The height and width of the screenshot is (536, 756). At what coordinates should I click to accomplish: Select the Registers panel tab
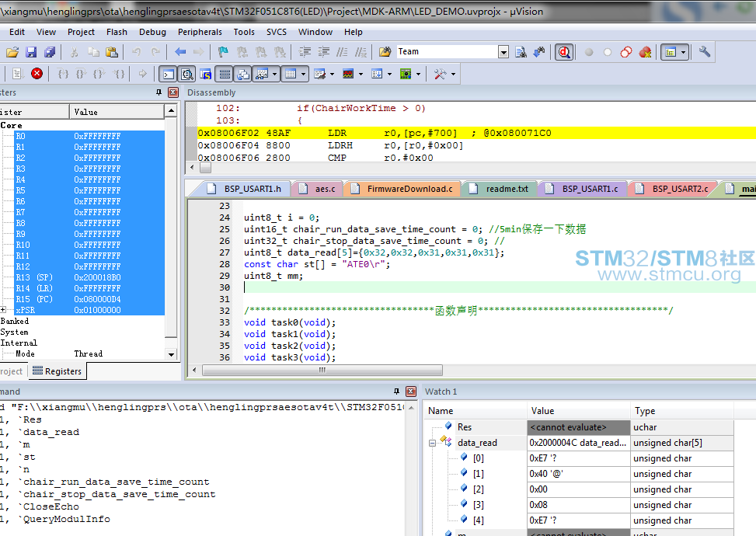(57, 371)
